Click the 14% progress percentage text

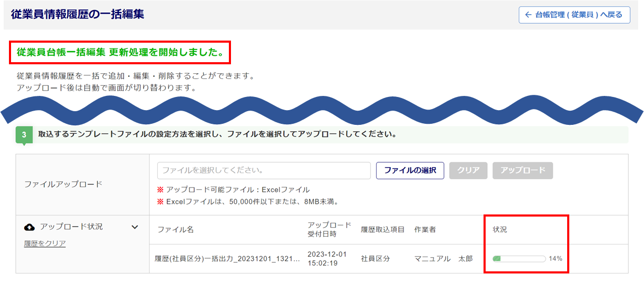pos(556,259)
